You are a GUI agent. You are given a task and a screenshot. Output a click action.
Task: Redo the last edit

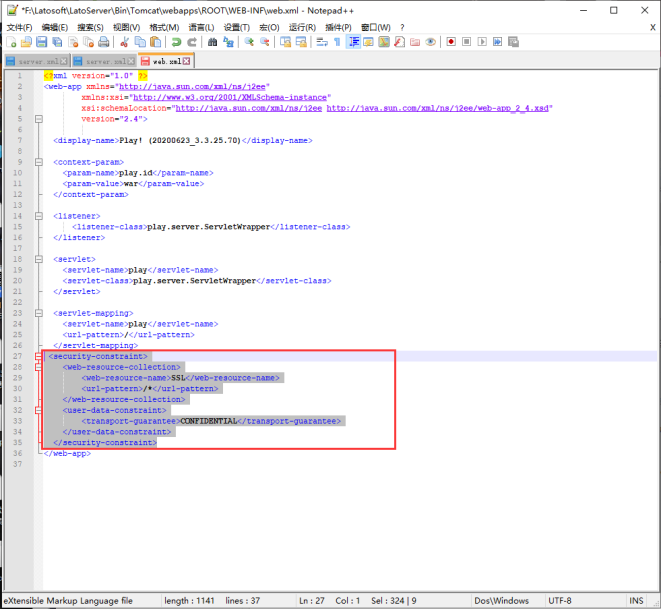click(192, 42)
